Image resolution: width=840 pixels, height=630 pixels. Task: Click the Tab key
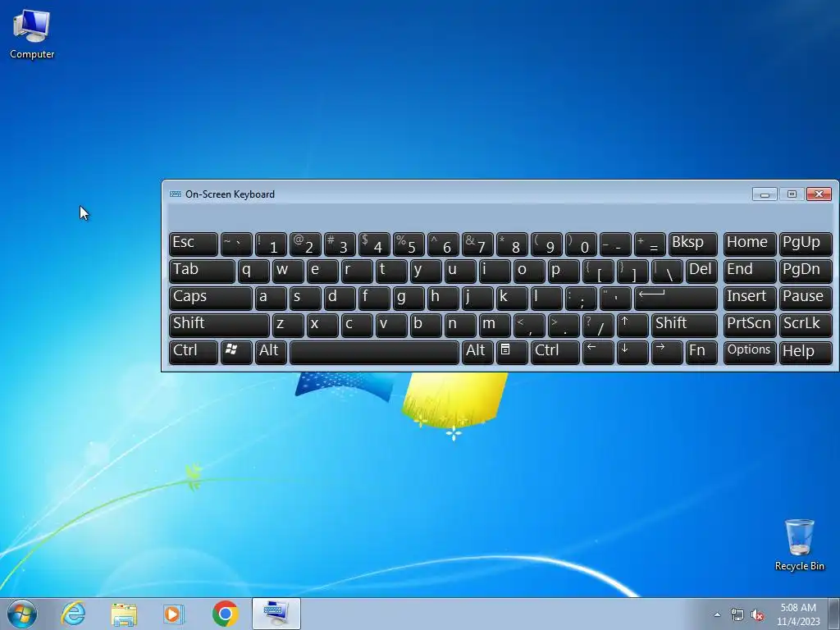coord(202,271)
